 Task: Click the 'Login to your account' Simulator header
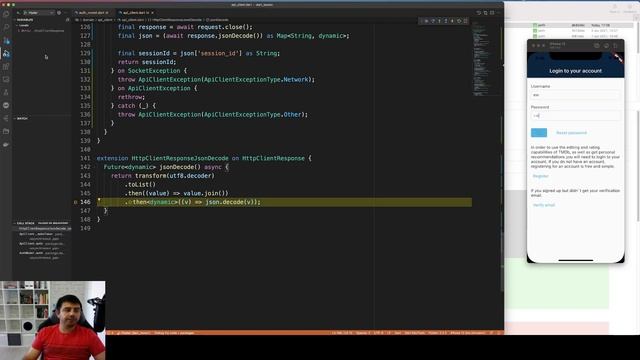(x=575, y=71)
